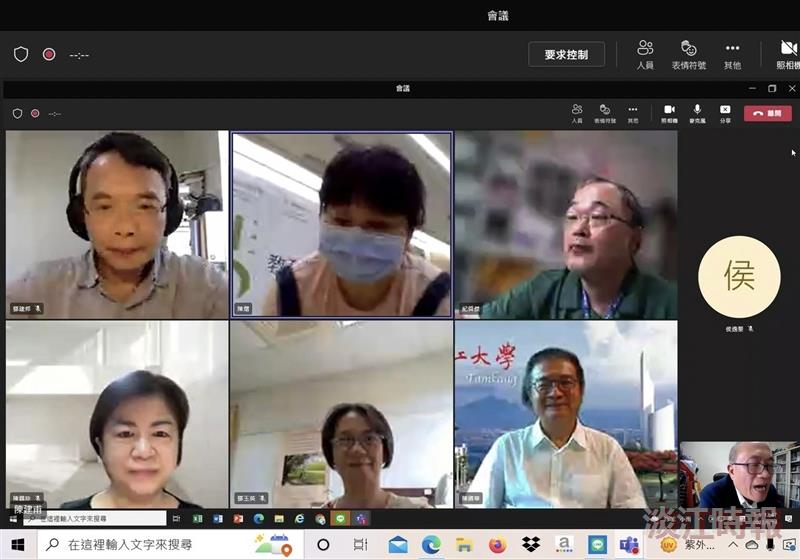Show hidden system tray icons chevron
This screenshot has width=800, height=559.
pyautogui.click(x=733, y=545)
